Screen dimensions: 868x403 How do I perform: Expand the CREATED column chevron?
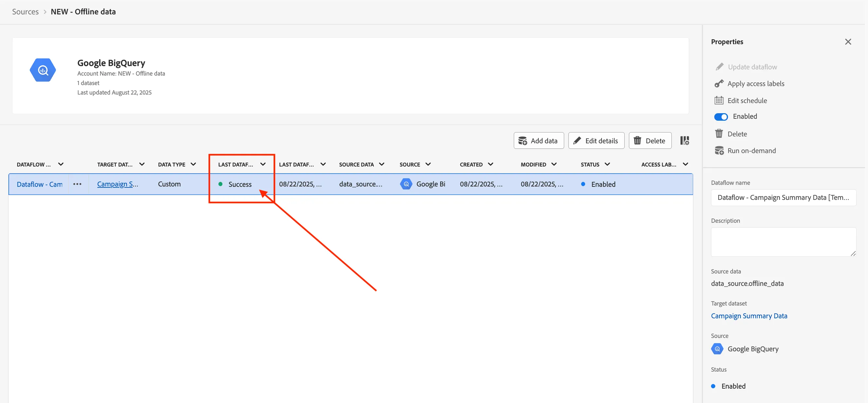coord(490,164)
